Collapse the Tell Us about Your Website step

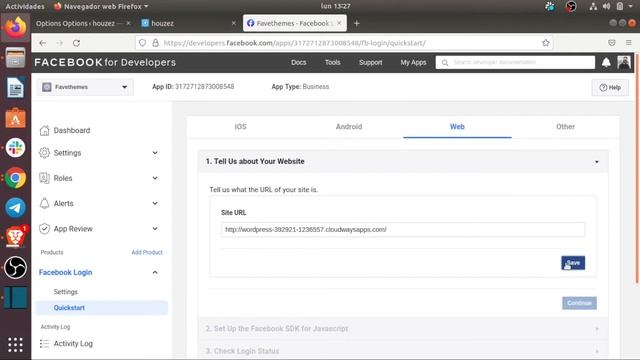click(597, 162)
